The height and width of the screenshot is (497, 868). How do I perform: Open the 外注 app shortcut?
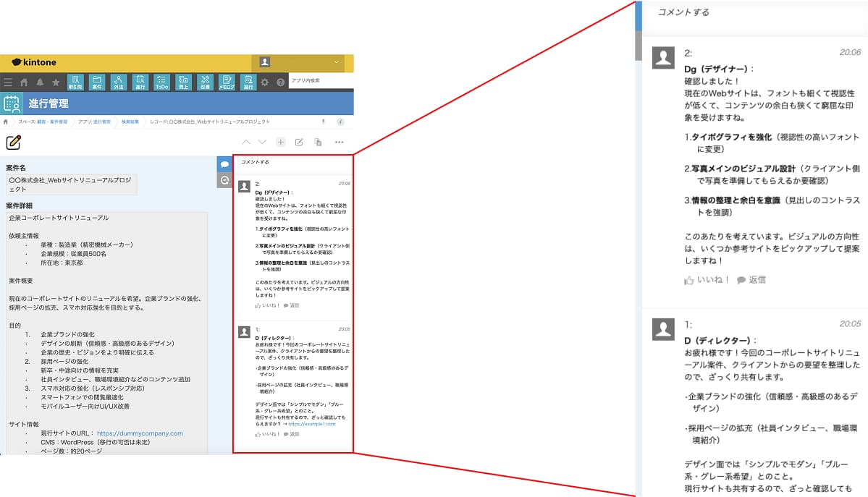[x=118, y=82]
